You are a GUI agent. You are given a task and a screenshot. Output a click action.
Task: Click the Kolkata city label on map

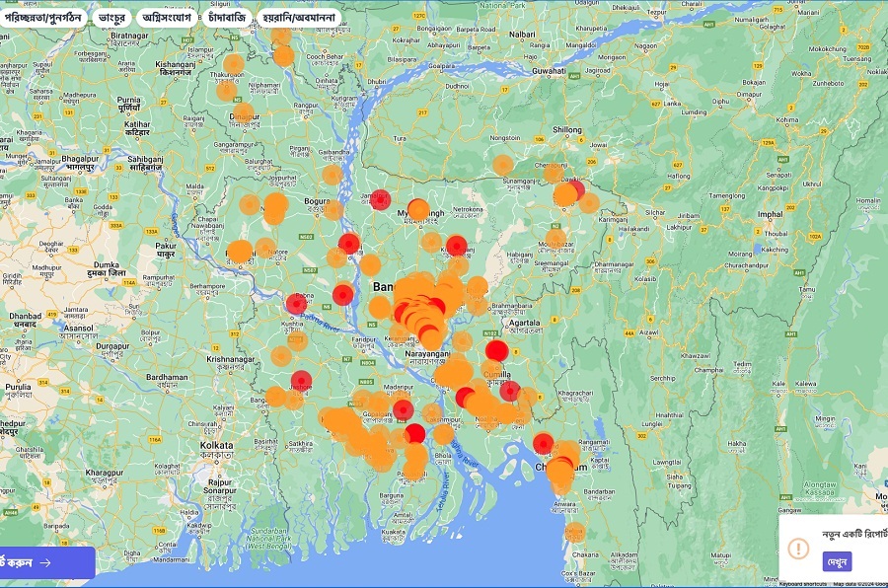point(216,445)
